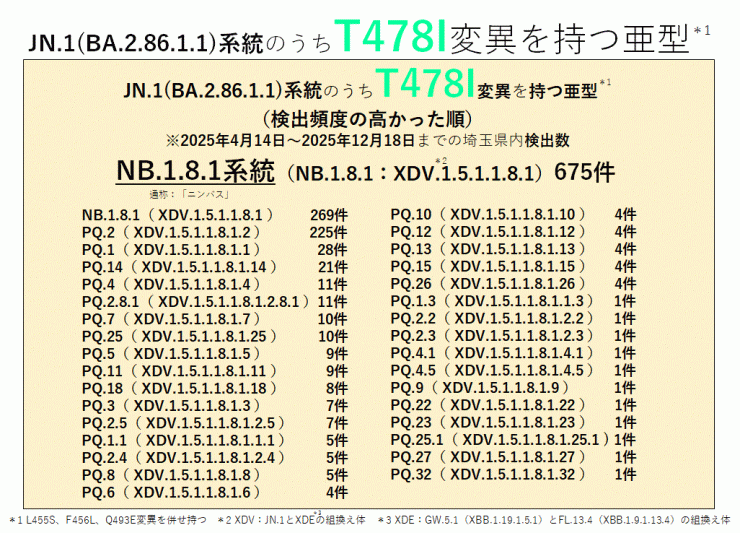740x533 pixels.
Task: Click the "21件" count value
Action: coord(333,267)
